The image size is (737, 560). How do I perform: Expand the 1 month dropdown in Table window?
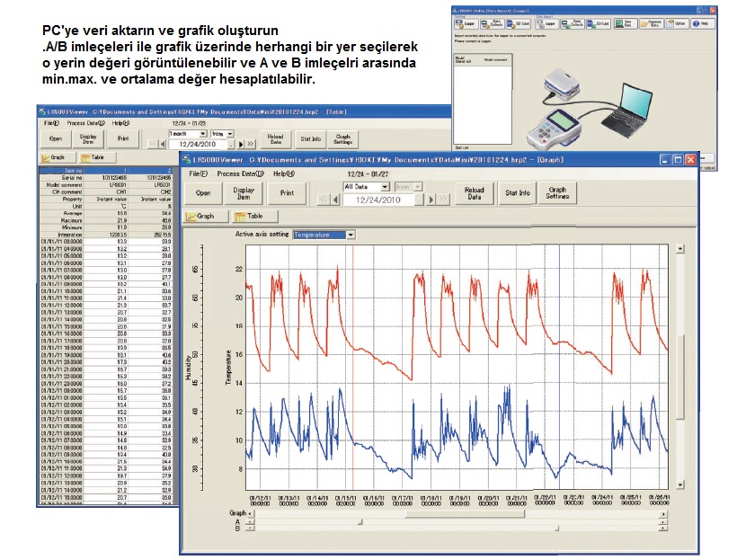[204, 132]
